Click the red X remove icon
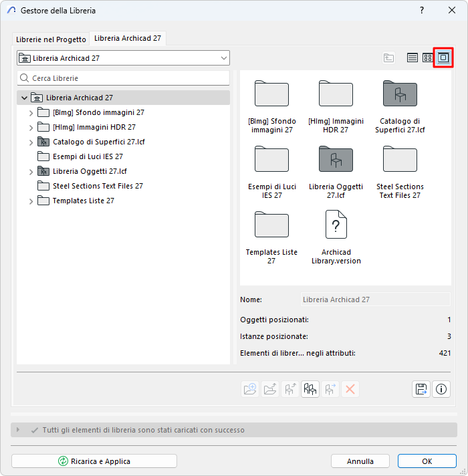 (350, 389)
